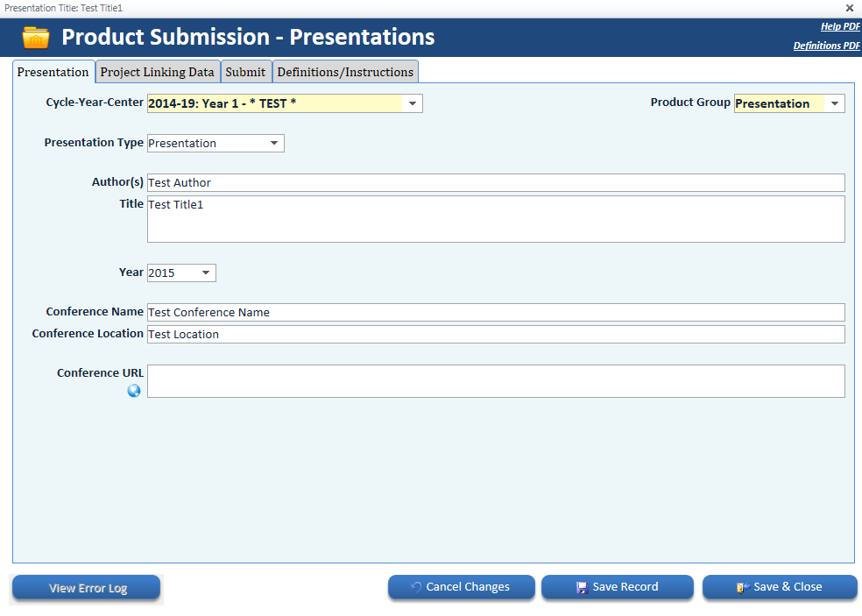The height and width of the screenshot is (616, 862).
Task: Click the View Error Log button
Action: coord(88,588)
